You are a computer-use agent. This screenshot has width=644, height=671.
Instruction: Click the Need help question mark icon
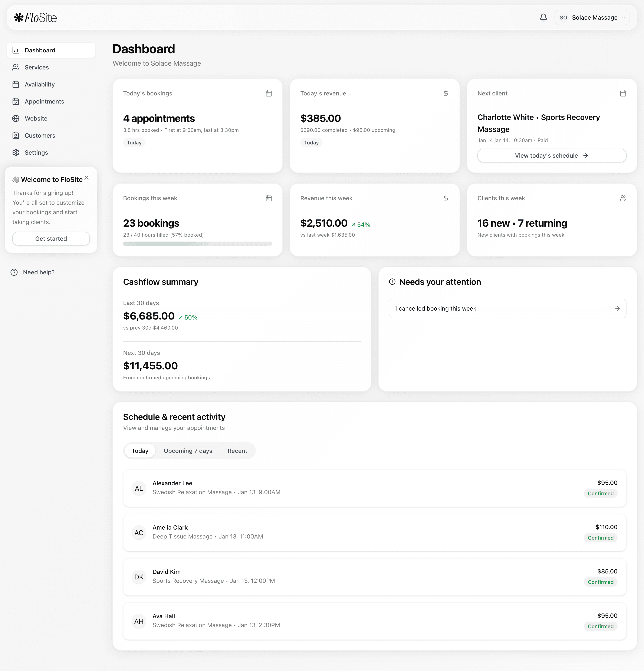coord(14,272)
